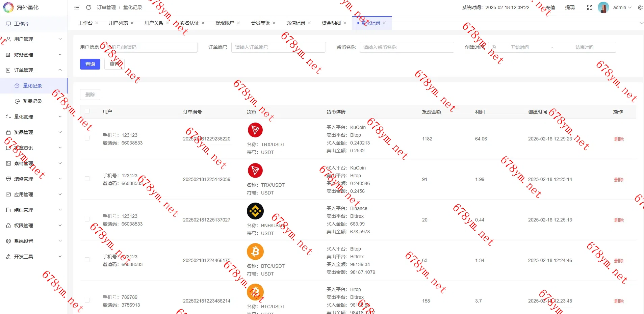
Task: Close the 用户列表 tab
Action: coord(132,23)
